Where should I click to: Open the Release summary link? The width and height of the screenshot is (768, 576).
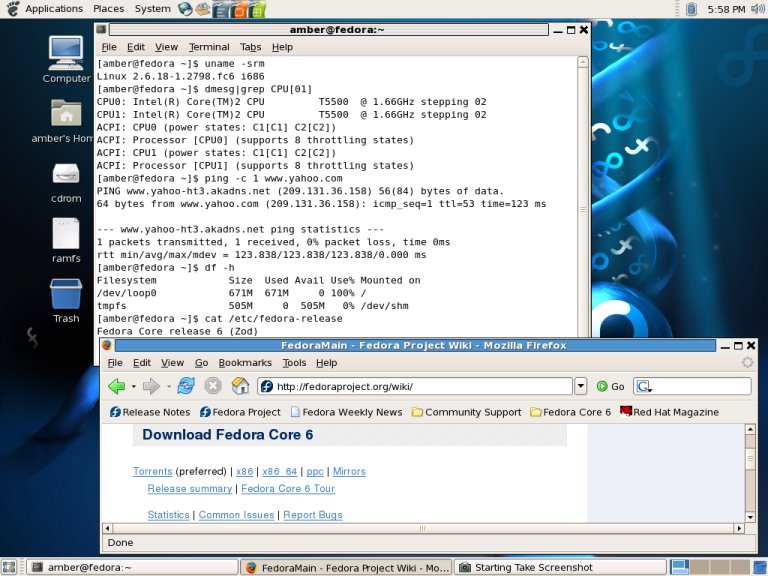click(x=190, y=489)
